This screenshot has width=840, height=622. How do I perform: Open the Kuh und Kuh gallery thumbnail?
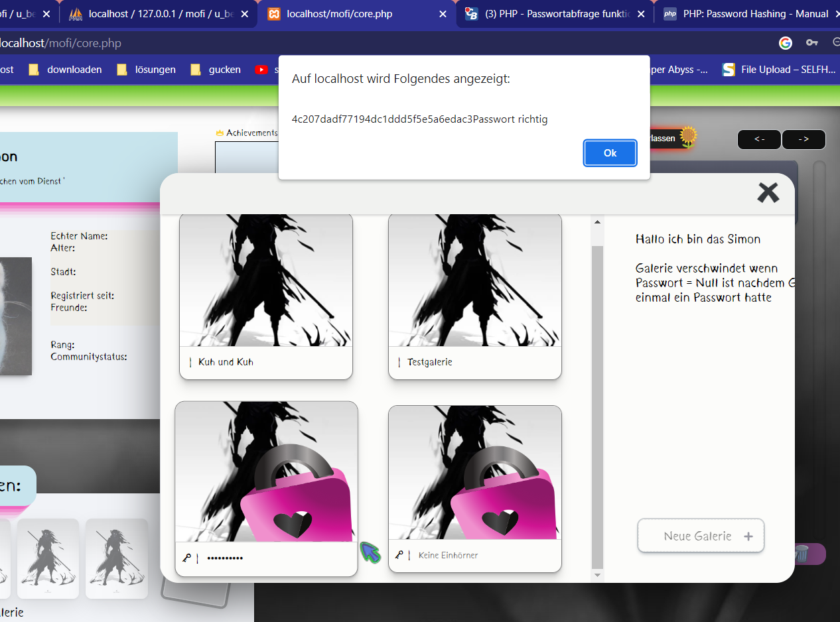tap(266, 296)
